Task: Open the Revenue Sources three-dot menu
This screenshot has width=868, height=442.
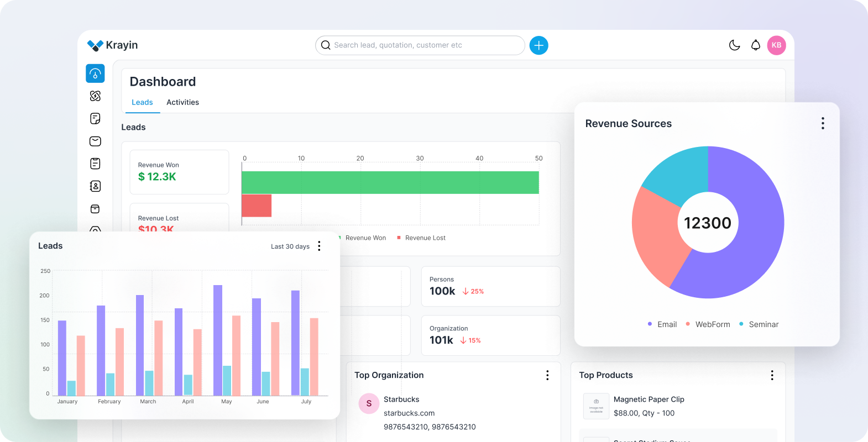Action: point(823,123)
